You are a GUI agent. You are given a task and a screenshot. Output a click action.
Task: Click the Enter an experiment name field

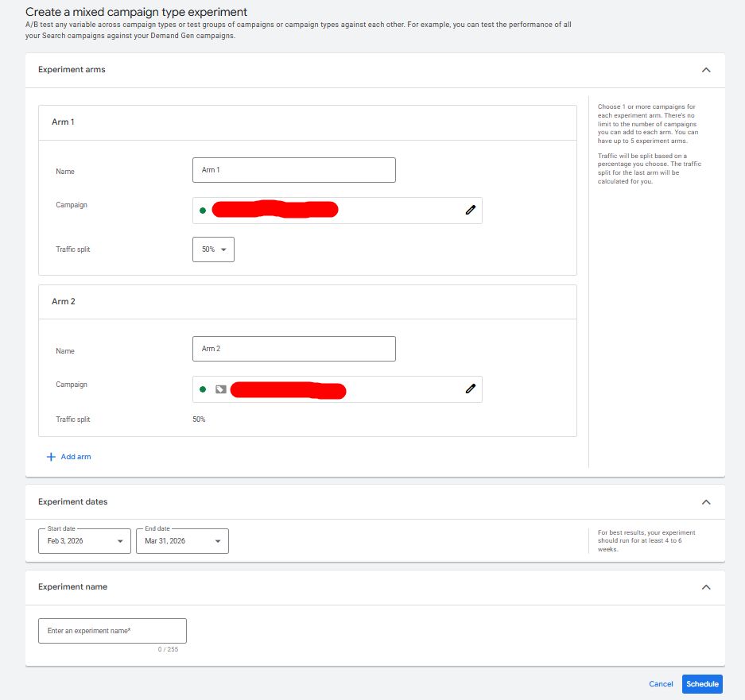point(112,631)
